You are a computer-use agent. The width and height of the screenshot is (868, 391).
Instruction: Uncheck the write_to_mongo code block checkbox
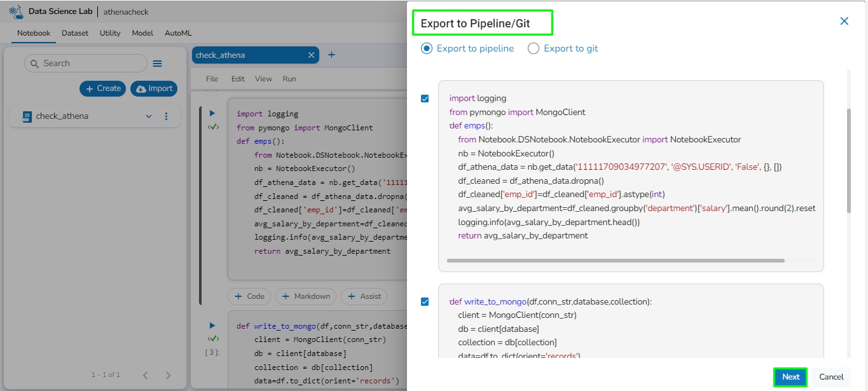point(425,302)
